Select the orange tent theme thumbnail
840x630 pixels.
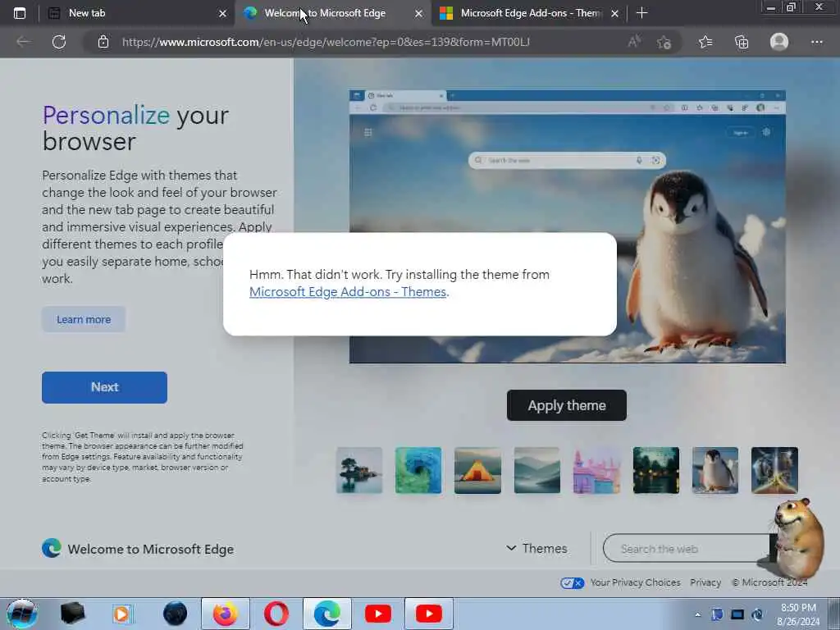point(478,470)
